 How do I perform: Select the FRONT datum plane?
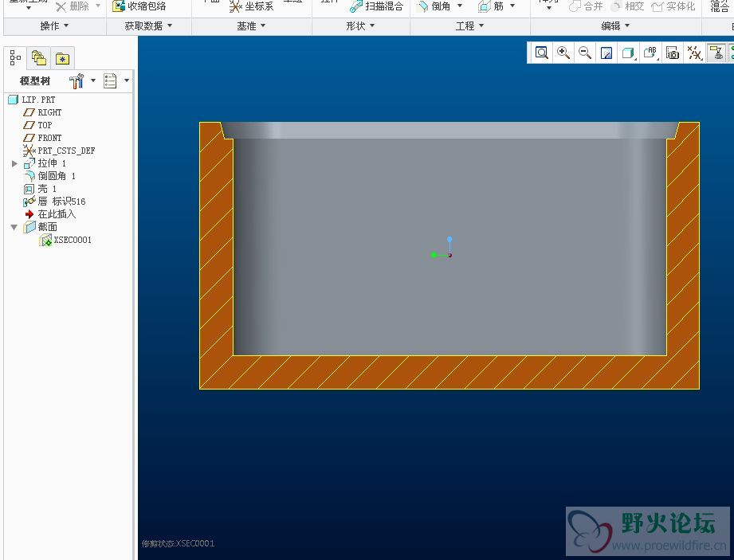(42, 138)
